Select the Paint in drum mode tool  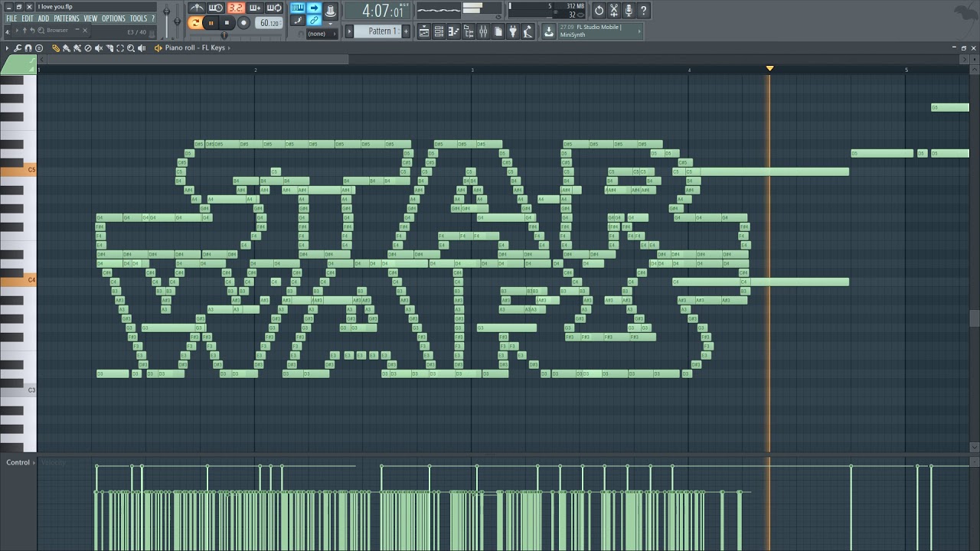[77, 48]
